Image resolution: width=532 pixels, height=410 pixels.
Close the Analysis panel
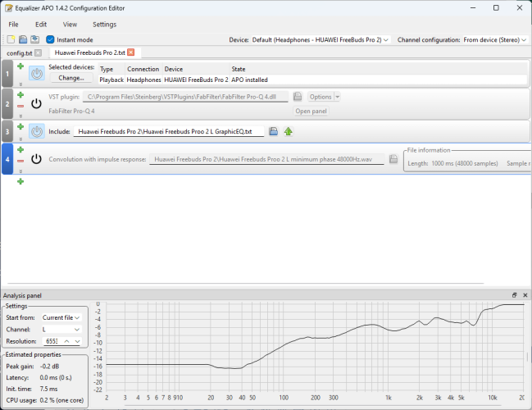525,295
